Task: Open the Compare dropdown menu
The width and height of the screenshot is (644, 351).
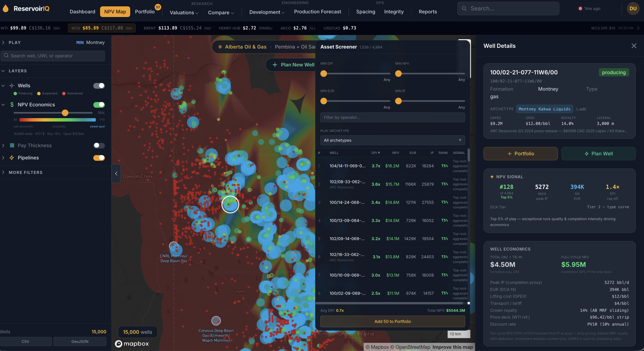Action: click(x=221, y=12)
